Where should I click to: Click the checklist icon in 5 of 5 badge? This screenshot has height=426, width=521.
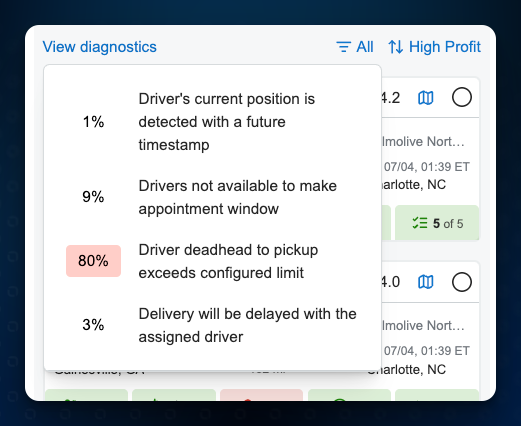[x=420, y=223]
